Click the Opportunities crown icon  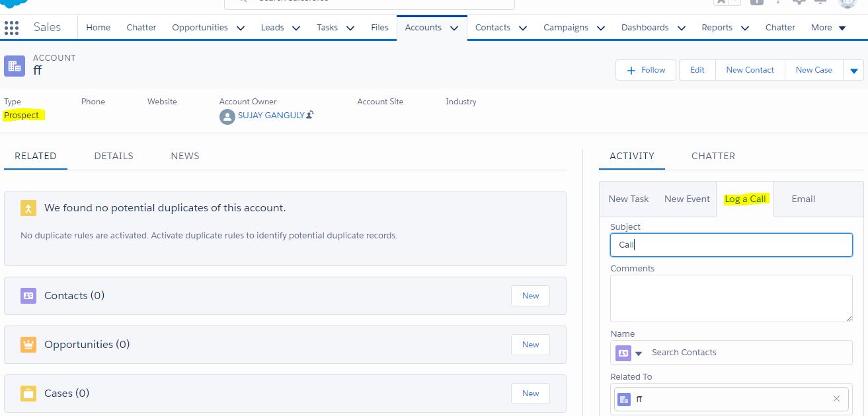point(28,345)
